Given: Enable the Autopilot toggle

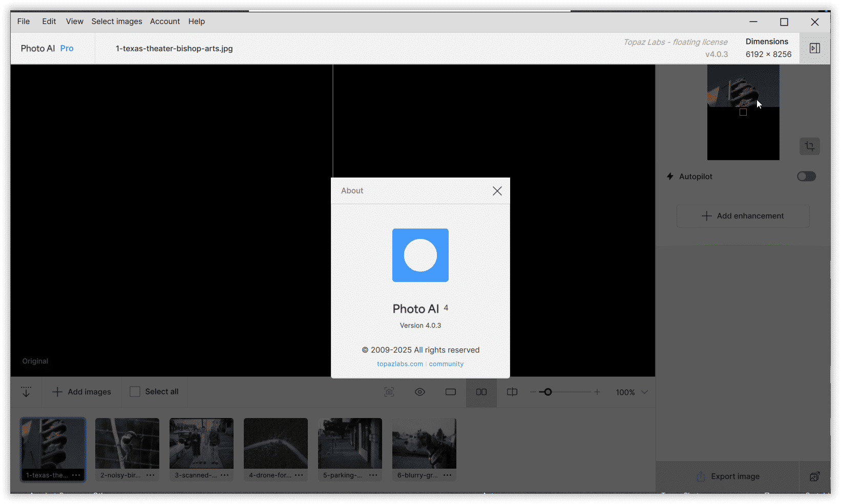Looking at the screenshot, I should [x=806, y=176].
